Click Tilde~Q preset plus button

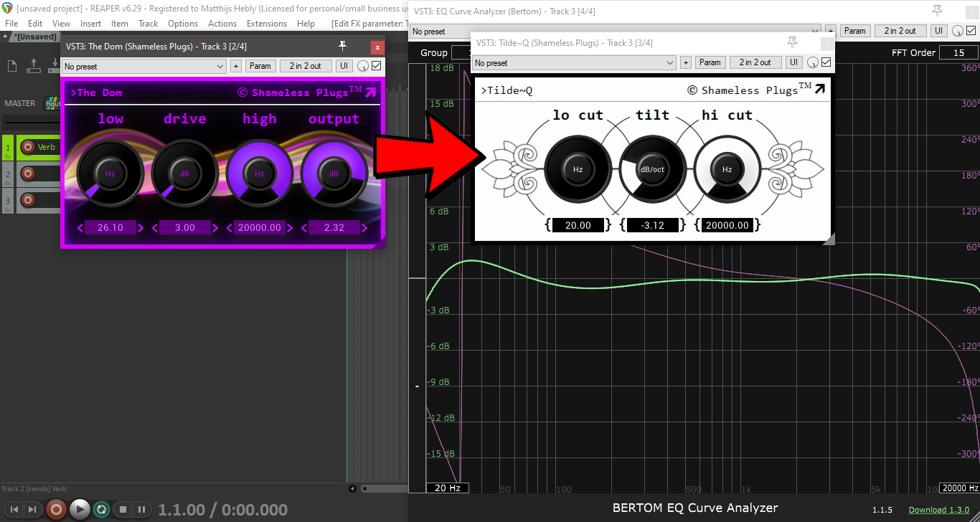point(686,62)
